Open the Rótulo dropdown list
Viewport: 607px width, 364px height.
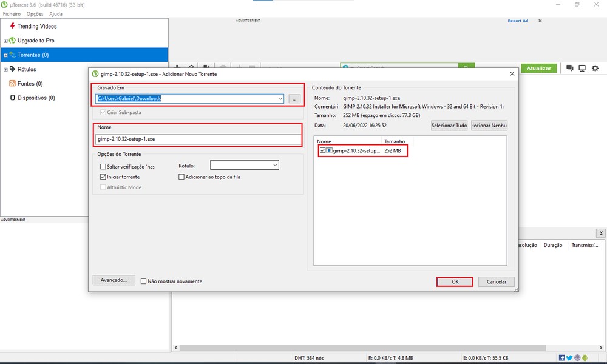tap(275, 164)
